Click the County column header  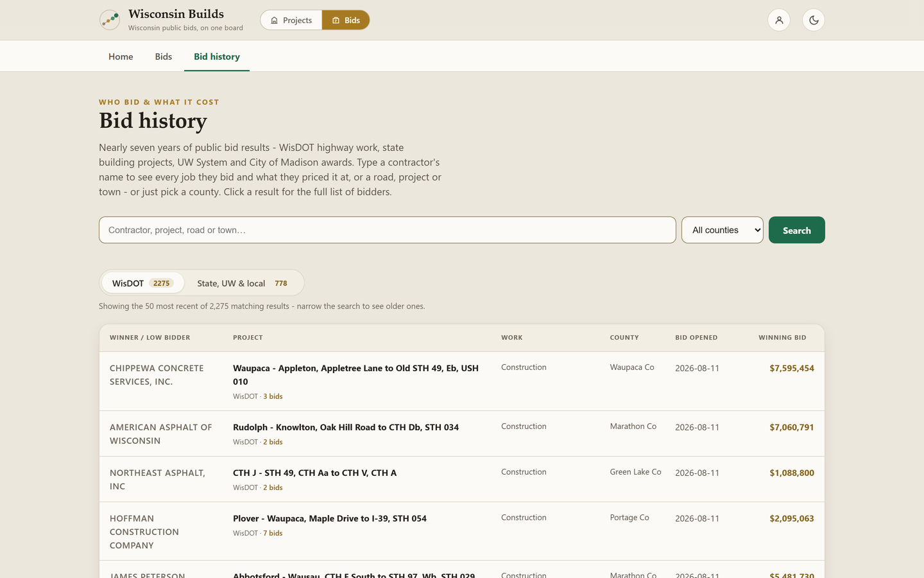624,337
